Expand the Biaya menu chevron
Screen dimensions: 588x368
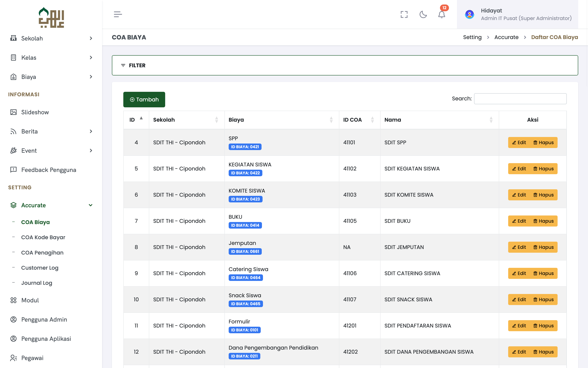coord(91,77)
